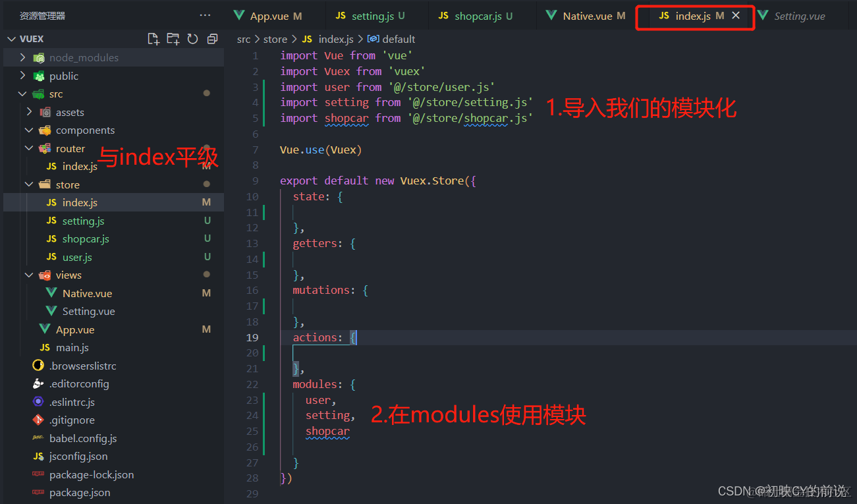Click the ESLint icon beside .eslintrc.js
Image resolution: width=857 pixels, height=504 pixels.
38,402
